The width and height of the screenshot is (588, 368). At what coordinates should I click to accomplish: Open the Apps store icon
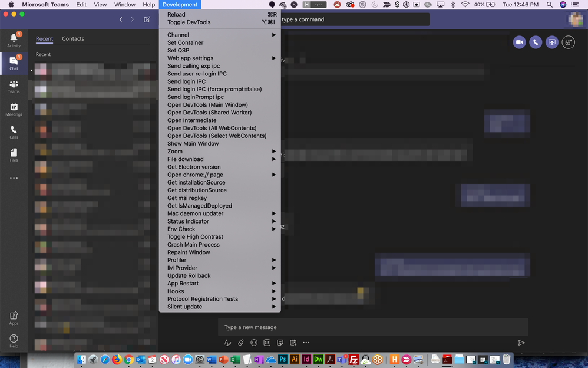[14, 318]
